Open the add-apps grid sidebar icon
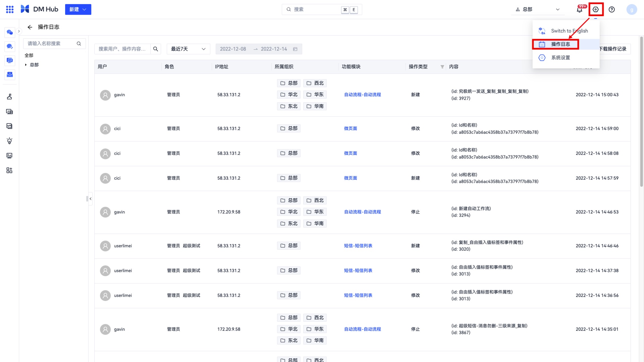 click(x=9, y=170)
